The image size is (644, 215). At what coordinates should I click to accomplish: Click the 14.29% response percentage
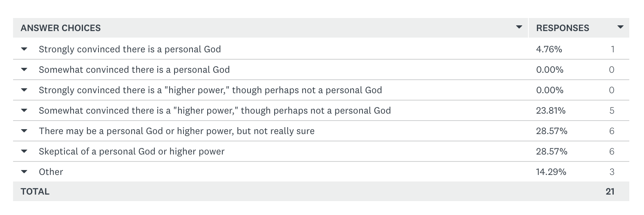551,172
